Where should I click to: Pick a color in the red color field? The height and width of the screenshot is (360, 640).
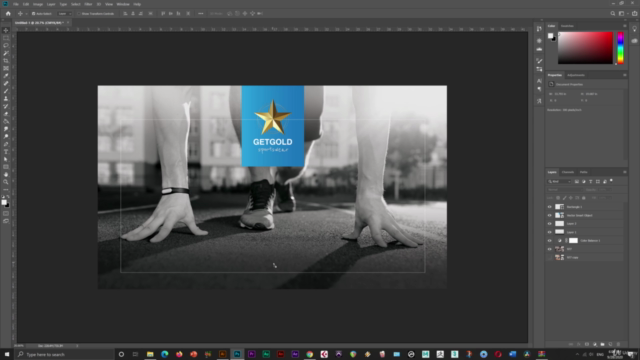(x=585, y=48)
